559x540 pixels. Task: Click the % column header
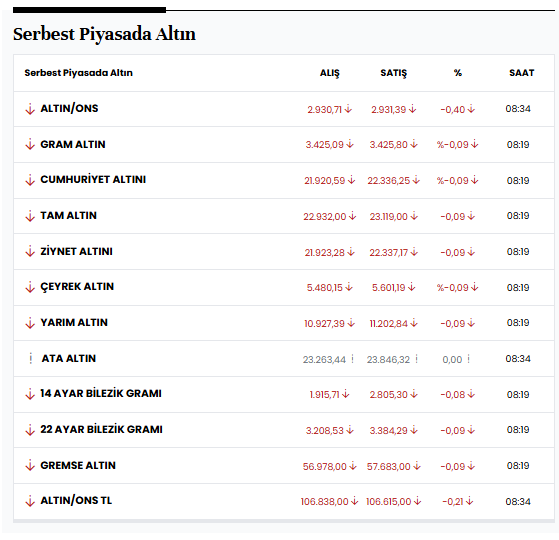[458, 73]
